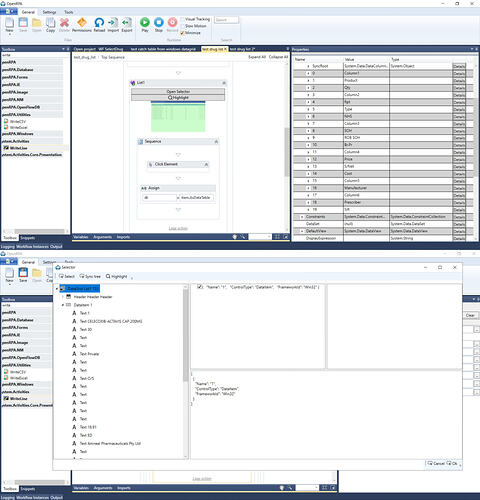The height and width of the screenshot is (500, 480).
Task: Enable the Visual Tracking checkbox
Action: (182, 19)
